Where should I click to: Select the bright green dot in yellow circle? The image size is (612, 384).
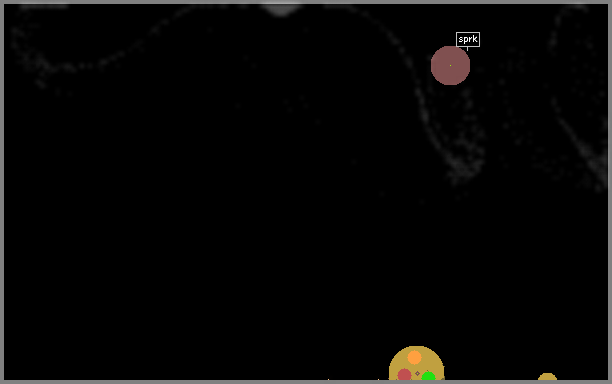429,376
